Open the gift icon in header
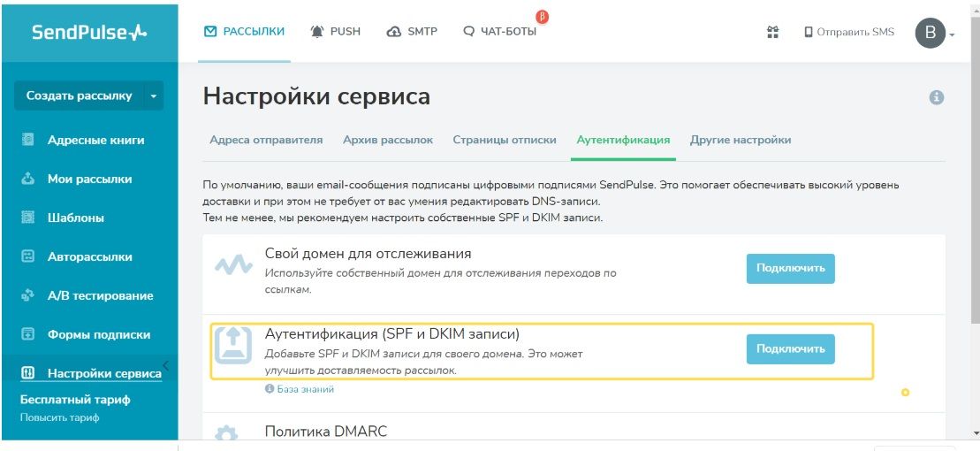The image size is (980, 451). coord(773,32)
